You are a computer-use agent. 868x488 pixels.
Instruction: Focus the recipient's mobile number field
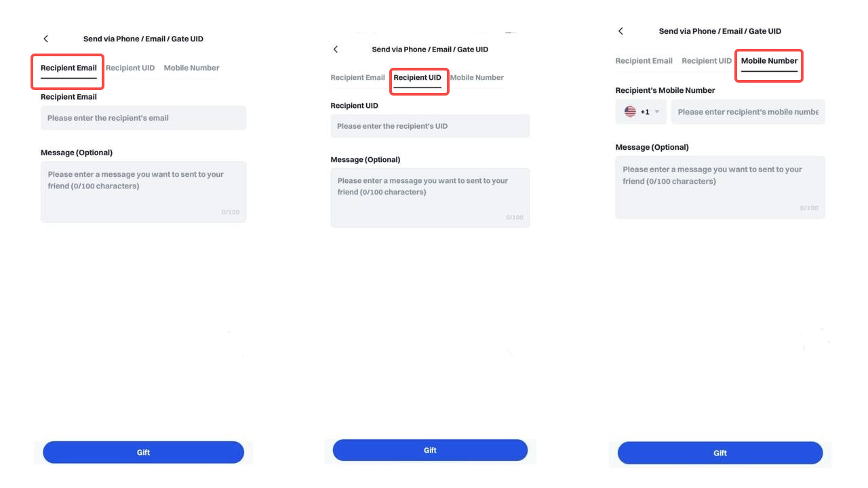(747, 112)
